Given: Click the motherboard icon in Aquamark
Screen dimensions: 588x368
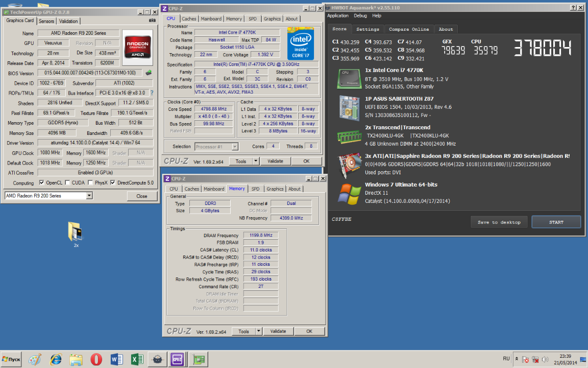Looking at the screenshot, I should (x=349, y=108).
